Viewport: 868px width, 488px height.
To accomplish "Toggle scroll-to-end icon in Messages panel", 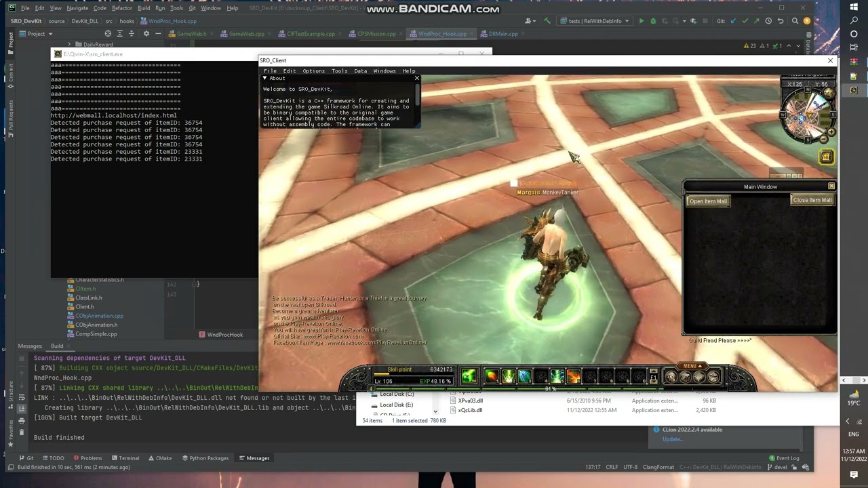I will (22, 409).
